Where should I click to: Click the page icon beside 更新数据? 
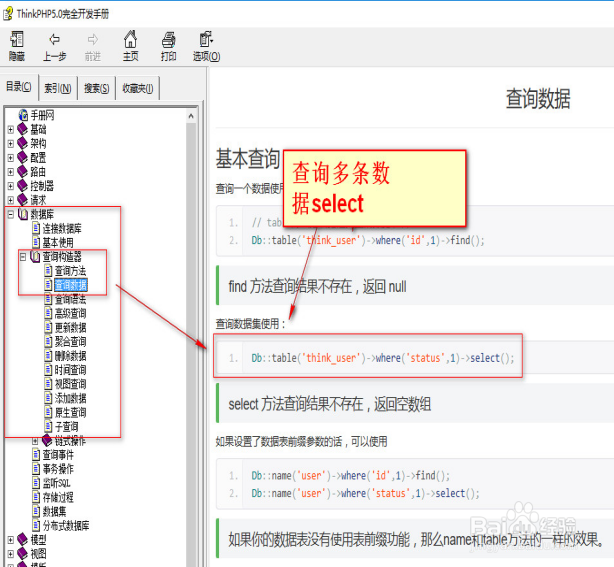click(x=48, y=327)
